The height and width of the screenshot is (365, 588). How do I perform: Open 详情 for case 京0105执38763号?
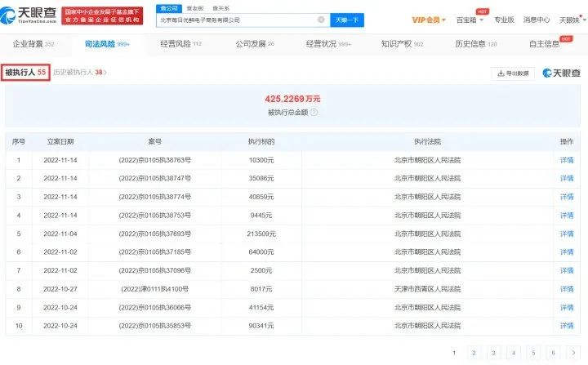[567, 160]
